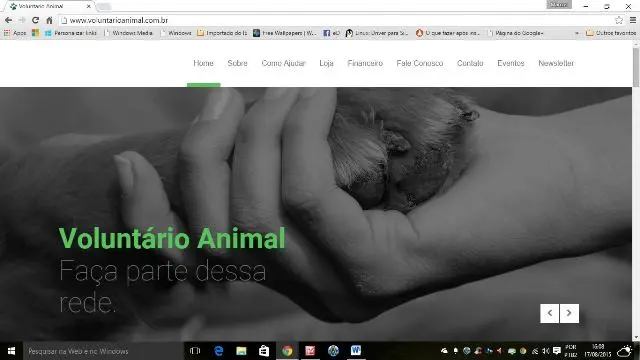Image resolution: width=640 pixels, height=360 pixels.
Task: Open the volume speaker tray icon
Action: point(545,351)
